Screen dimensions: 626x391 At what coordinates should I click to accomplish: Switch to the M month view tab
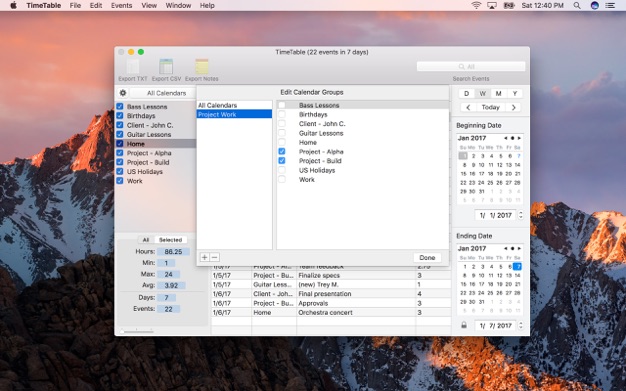(498, 93)
